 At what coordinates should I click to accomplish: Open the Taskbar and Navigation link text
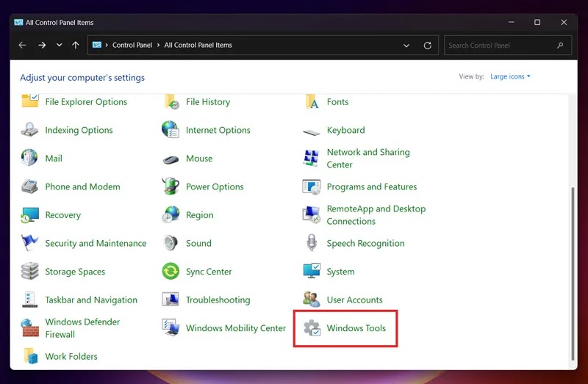tap(91, 300)
